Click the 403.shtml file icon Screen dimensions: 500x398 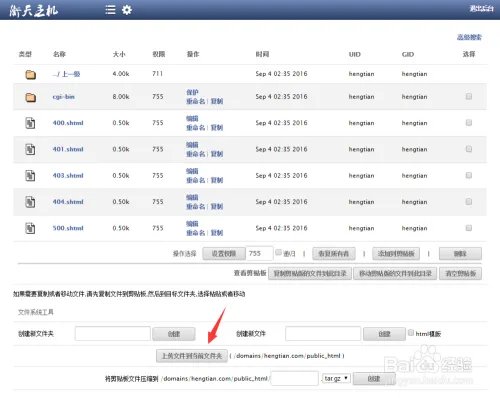30,176
